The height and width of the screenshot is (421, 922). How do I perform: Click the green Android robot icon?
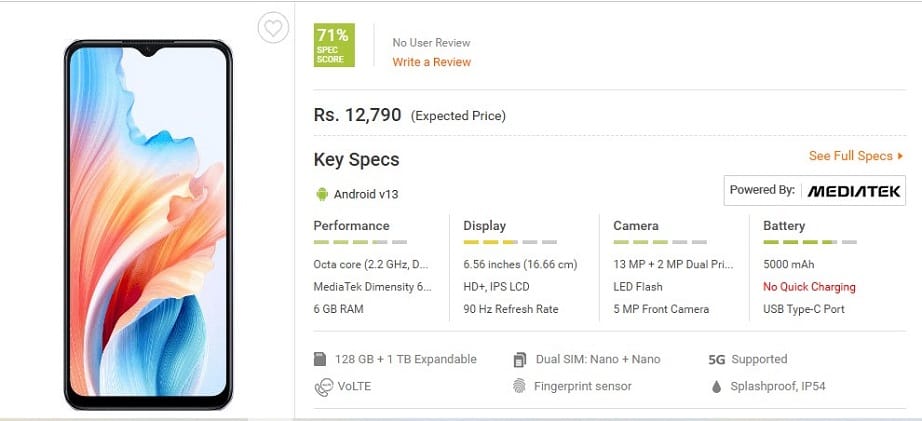322,193
